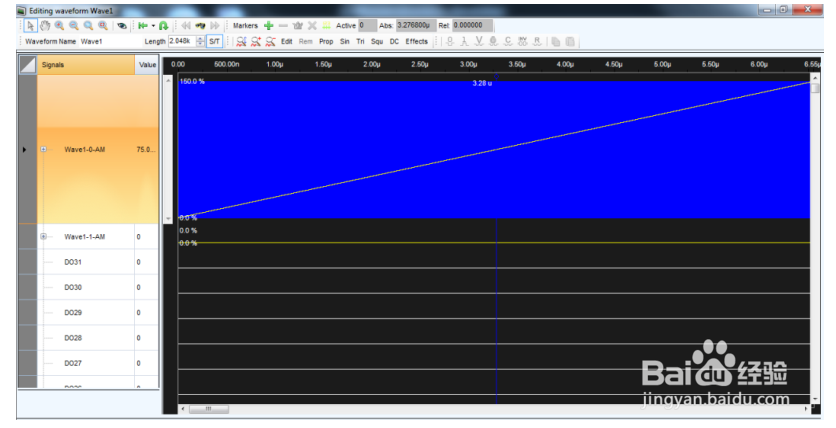
Task: Click the grey crown marker icon
Action: [298, 26]
